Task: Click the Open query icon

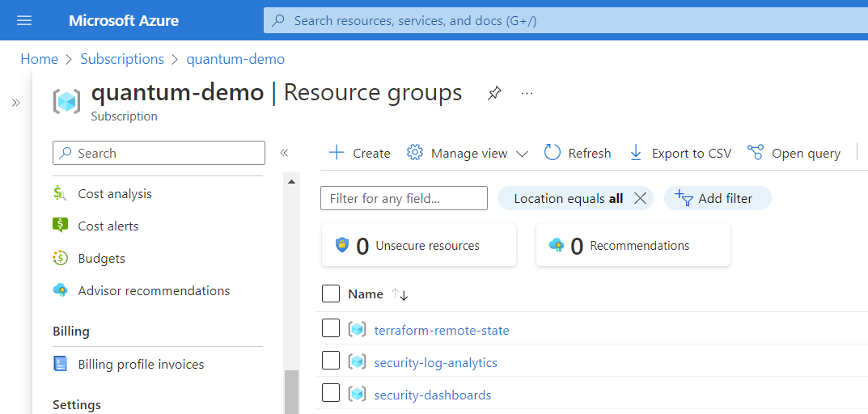Action: coord(756,153)
